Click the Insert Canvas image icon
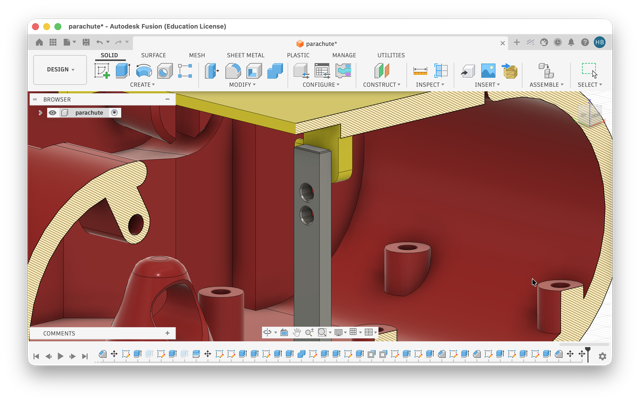This screenshot has height=402, width=640. coord(488,71)
